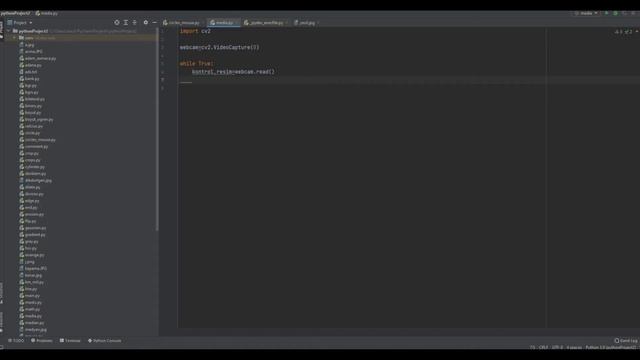Select line.py in the project tree
Image resolution: width=640 pixels, height=360 pixels.
point(28,289)
